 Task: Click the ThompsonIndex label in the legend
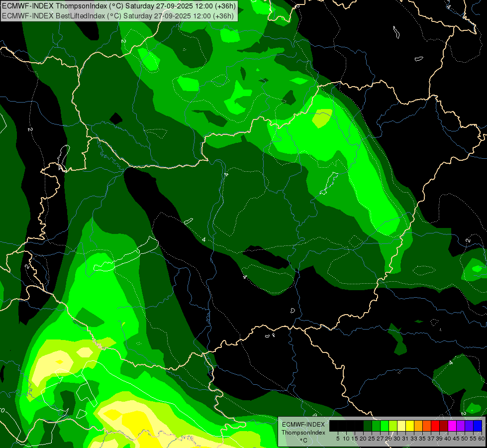tap(303, 433)
